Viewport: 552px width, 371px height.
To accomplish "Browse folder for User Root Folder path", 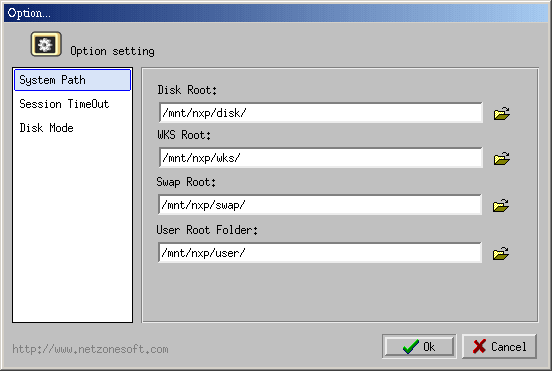I will 501,253.
